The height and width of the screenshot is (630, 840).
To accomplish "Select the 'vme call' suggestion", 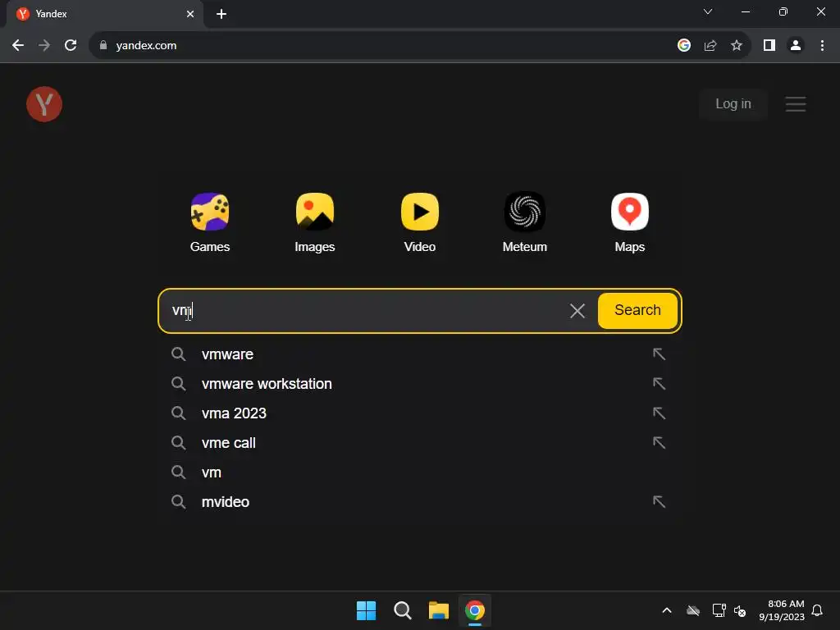I will 419,442.
